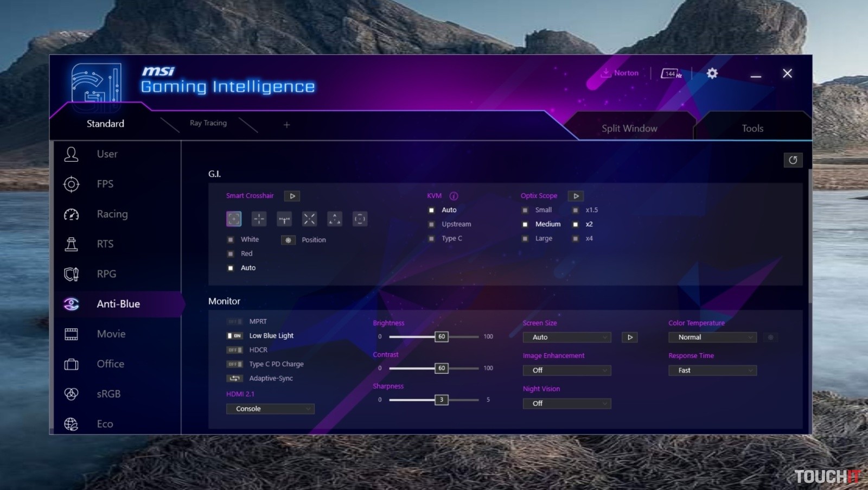Click the KVM info icon
Viewport: 868px width, 490px height.
[454, 196]
